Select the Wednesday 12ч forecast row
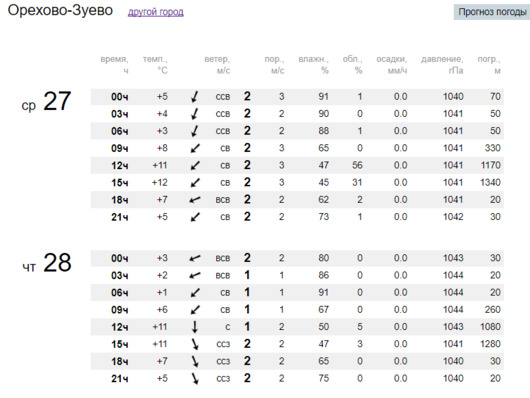This screenshot has width=530, height=398. pos(297,165)
